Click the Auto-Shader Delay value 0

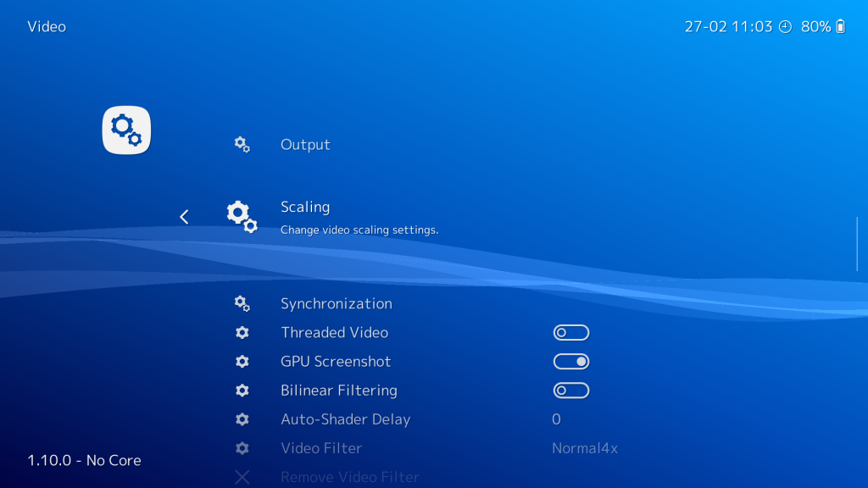pos(556,419)
